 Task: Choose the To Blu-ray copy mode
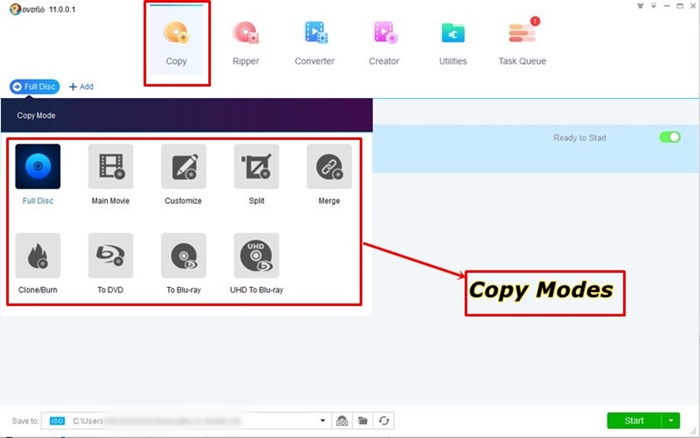pos(183,256)
